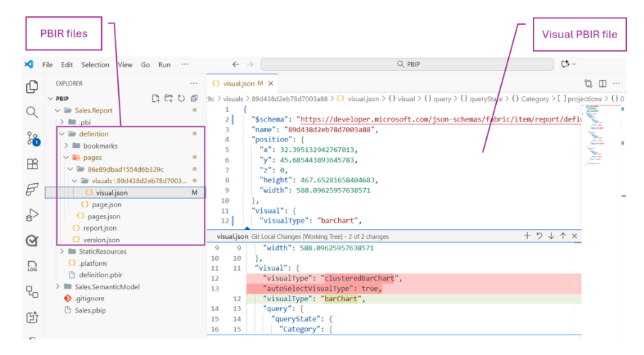Click the visual.json breadcrumb segment
This screenshot has width=644, height=355.
tap(363, 99)
